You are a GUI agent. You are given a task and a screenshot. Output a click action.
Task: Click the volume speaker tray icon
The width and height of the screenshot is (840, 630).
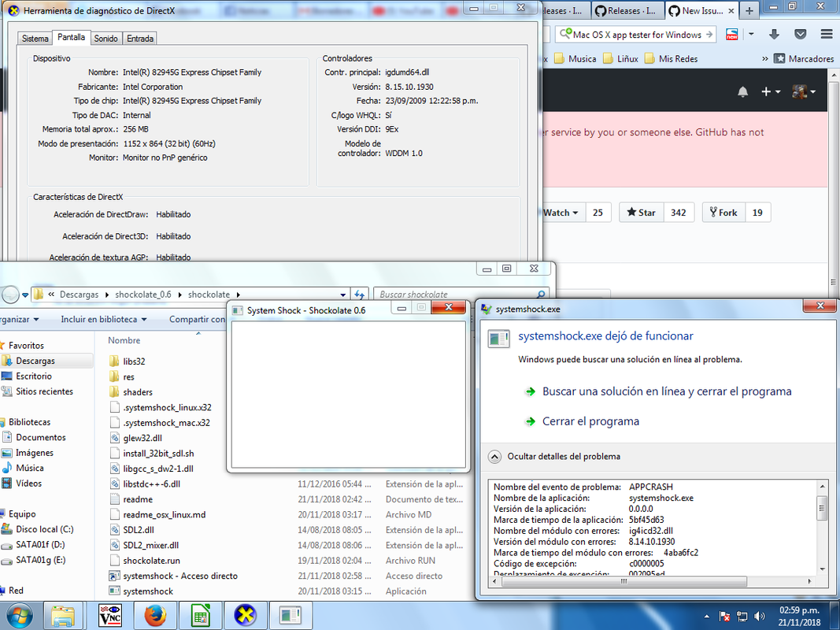[759, 616]
